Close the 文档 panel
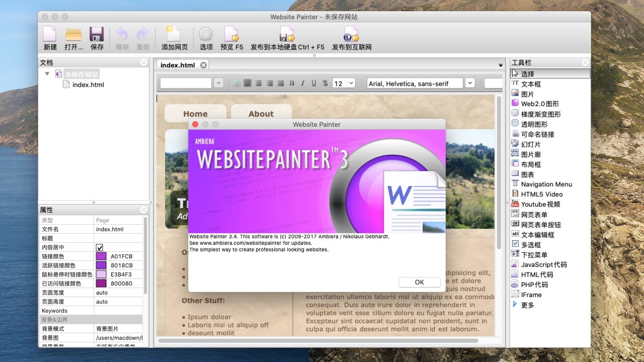 click(x=143, y=62)
